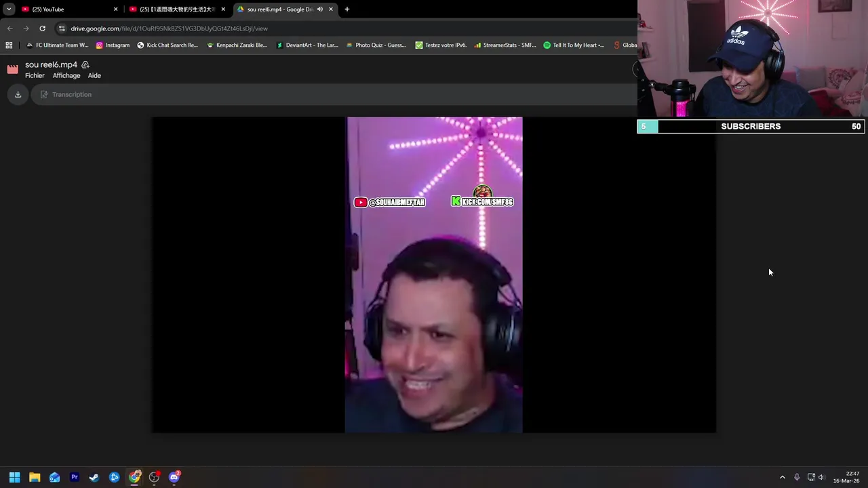Open the Transcription panel
This screenshot has height=488, width=868.
pos(66,94)
